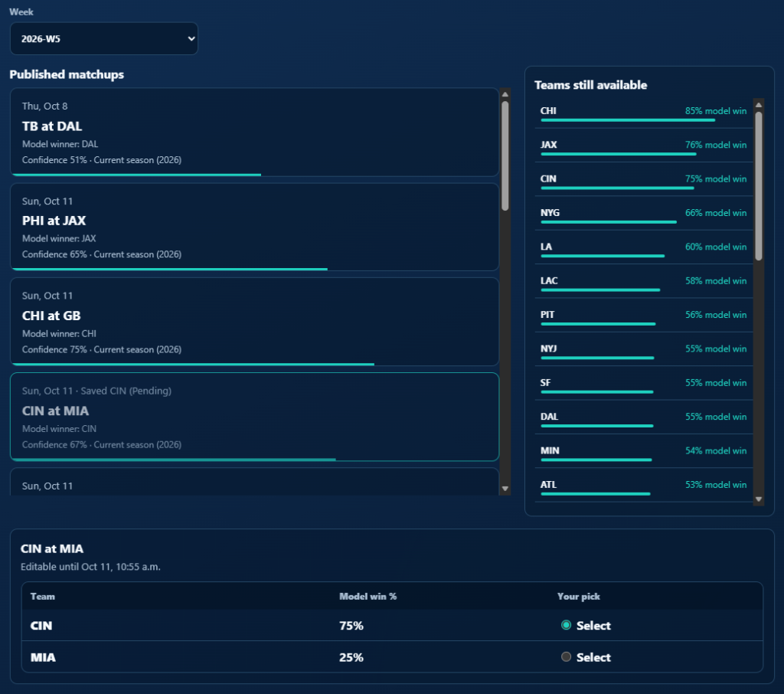The image size is (784, 694).
Task: Click the 'Teams still available' heading
Action: tap(590, 85)
